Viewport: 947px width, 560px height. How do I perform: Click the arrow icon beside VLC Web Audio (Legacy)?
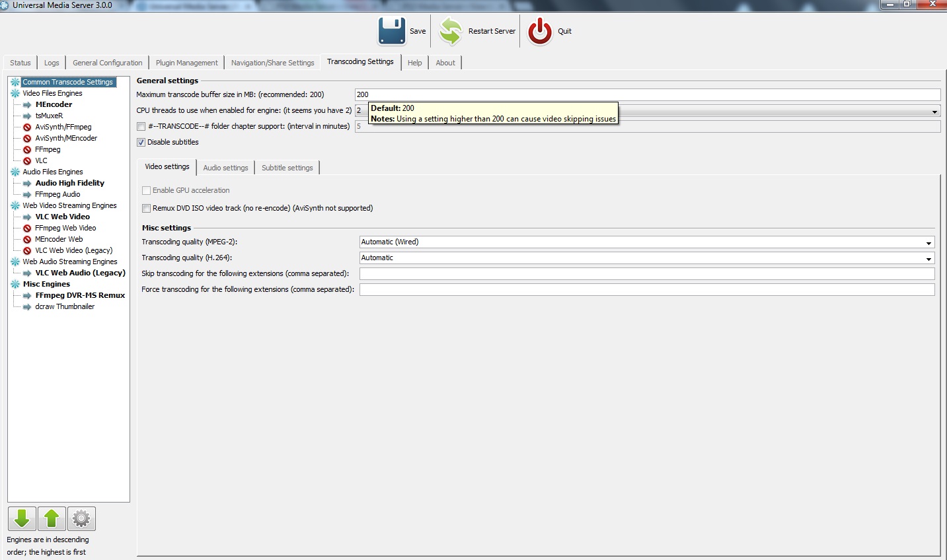pyautogui.click(x=27, y=273)
